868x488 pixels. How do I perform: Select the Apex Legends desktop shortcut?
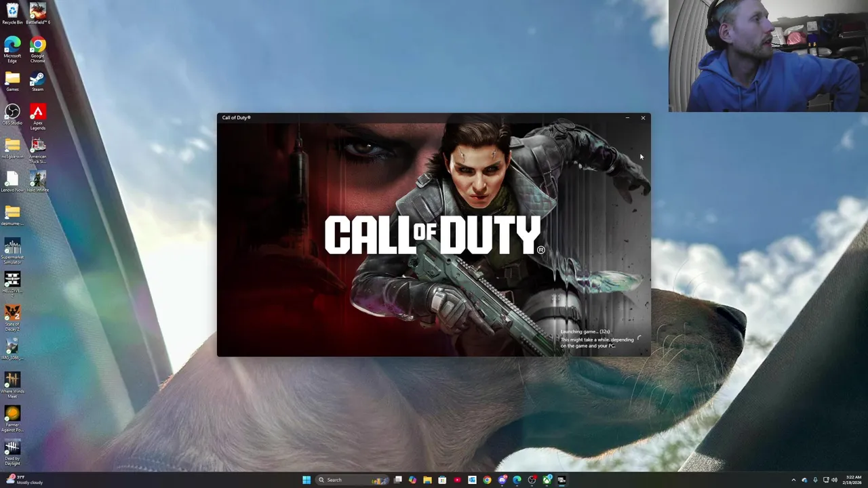tap(37, 117)
